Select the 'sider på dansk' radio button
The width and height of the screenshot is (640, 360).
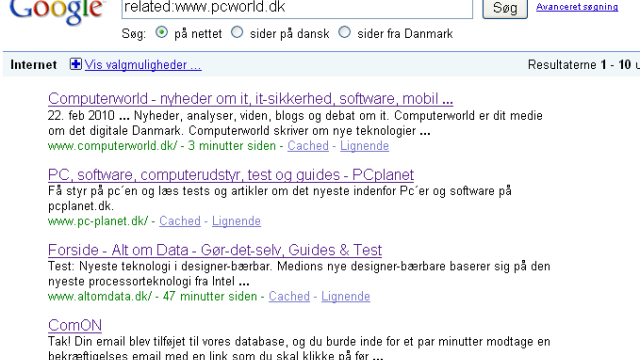coord(237,32)
